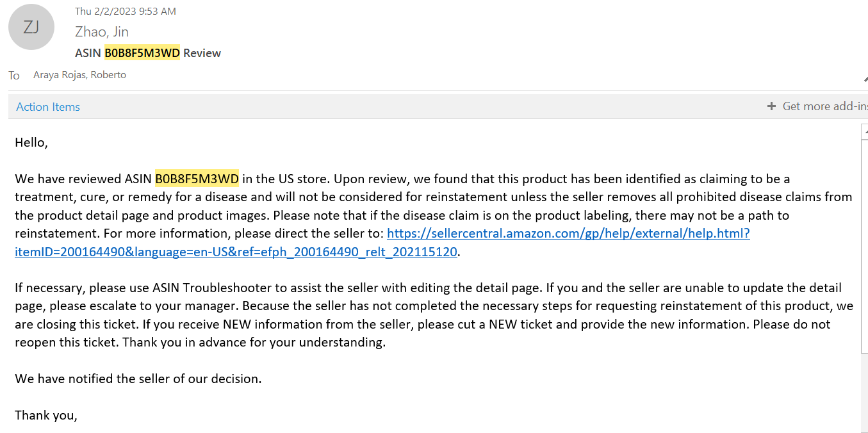Click the Thu 2/2/2023 9:53 AM timestamp
This screenshot has width=868, height=433.
[x=126, y=11]
